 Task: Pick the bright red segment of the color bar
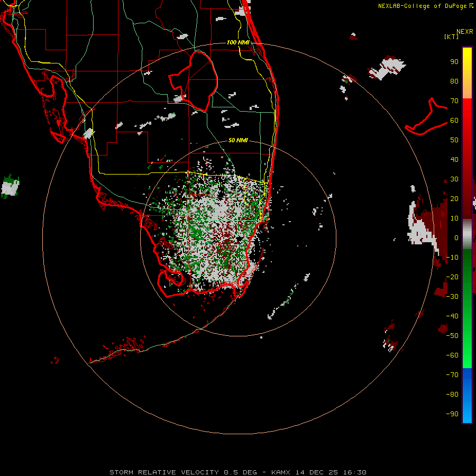(x=467, y=122)
